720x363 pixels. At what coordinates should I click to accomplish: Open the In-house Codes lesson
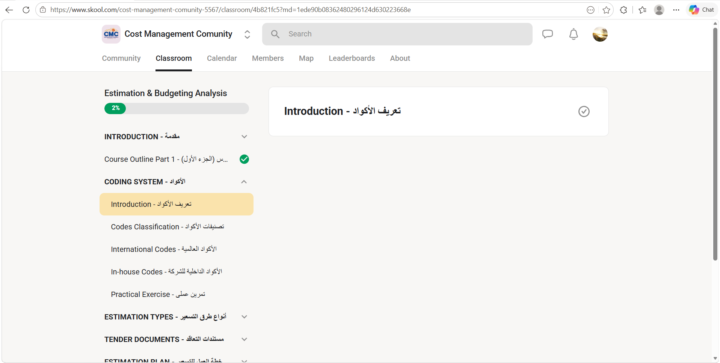176,272
